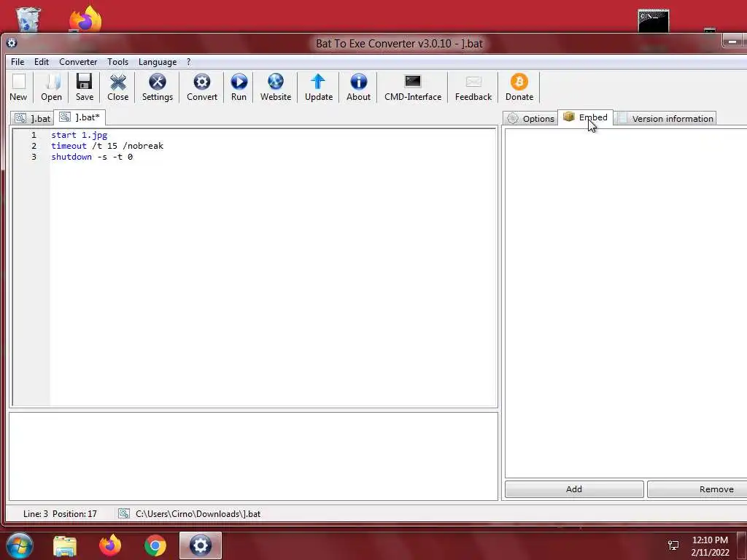Viewport: 747px width, 560px height.
Task: Open the ? help menu
Action: coord(189,62)
